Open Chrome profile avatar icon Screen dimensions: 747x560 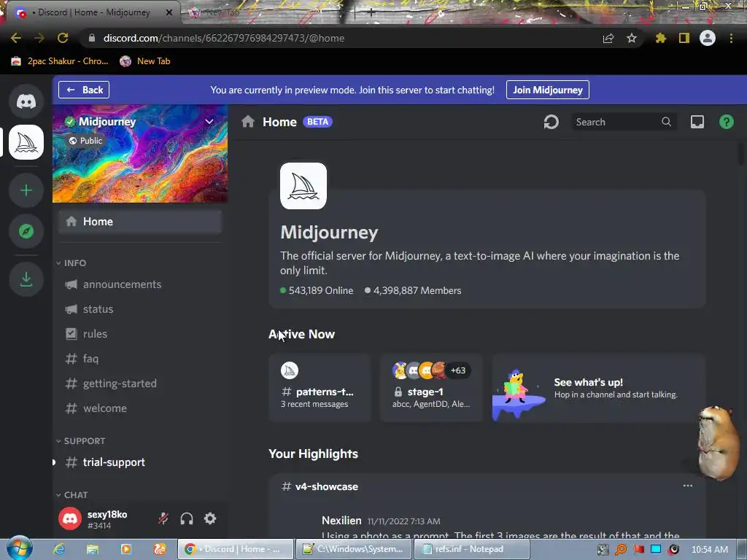coord(708,38)
